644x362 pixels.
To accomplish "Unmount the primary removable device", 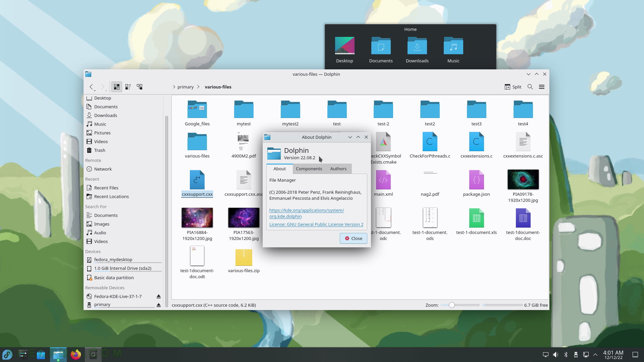I will point(159,305).
